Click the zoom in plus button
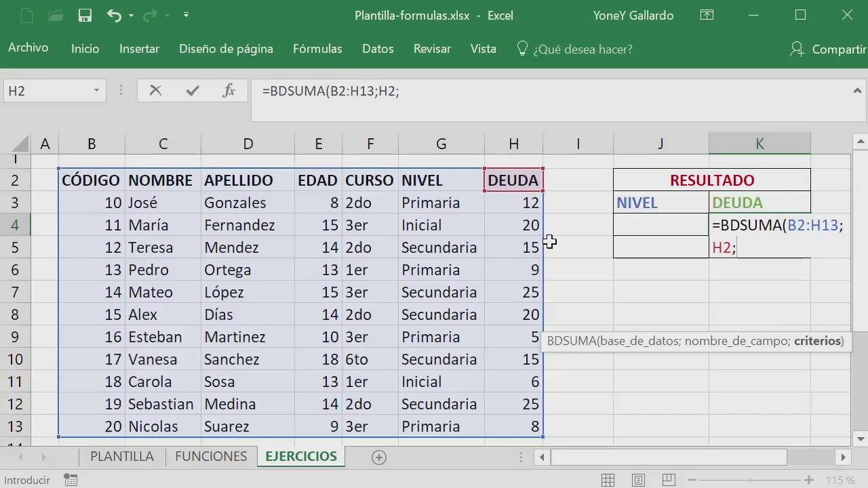The height and width of the screenshot is (488, 868). point(809,481)
